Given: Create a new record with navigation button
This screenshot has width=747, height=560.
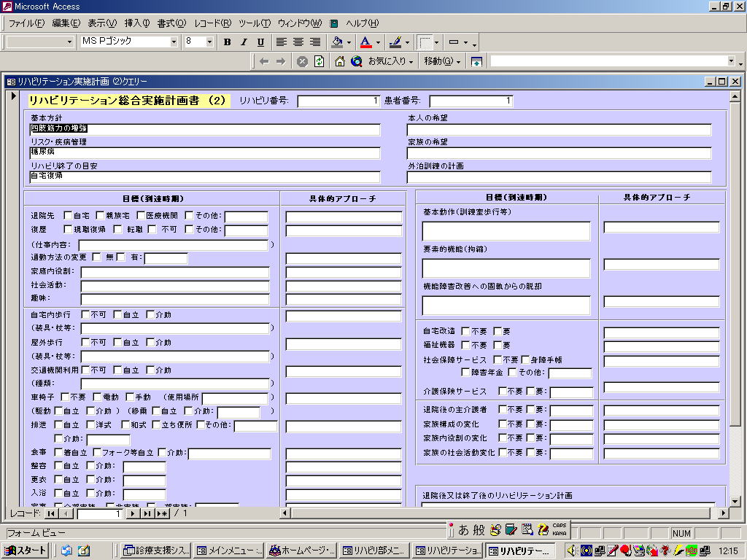Looking at the screenshot, I should (163, 513).
